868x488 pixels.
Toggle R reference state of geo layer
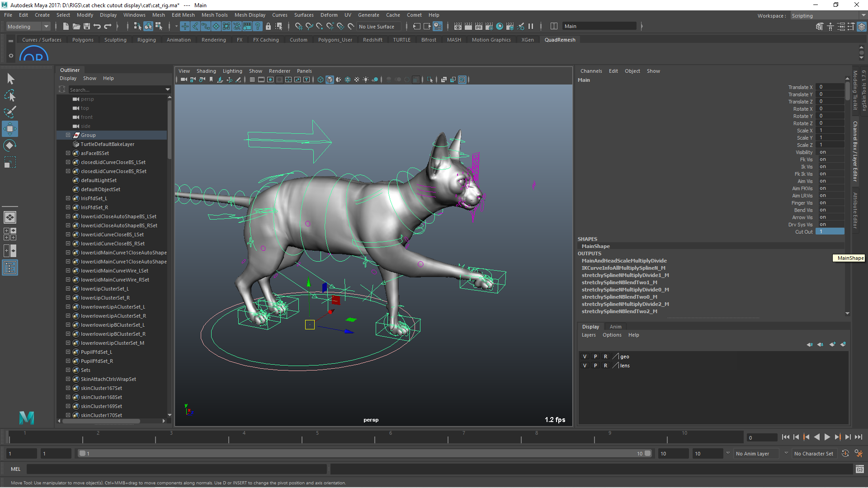605,357
